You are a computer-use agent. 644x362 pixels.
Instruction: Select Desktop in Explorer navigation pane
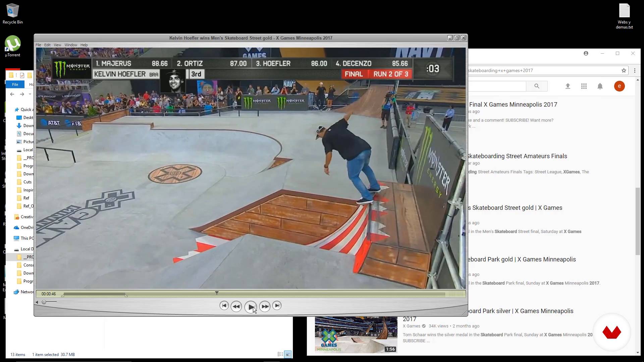click(x=25, y=118)
